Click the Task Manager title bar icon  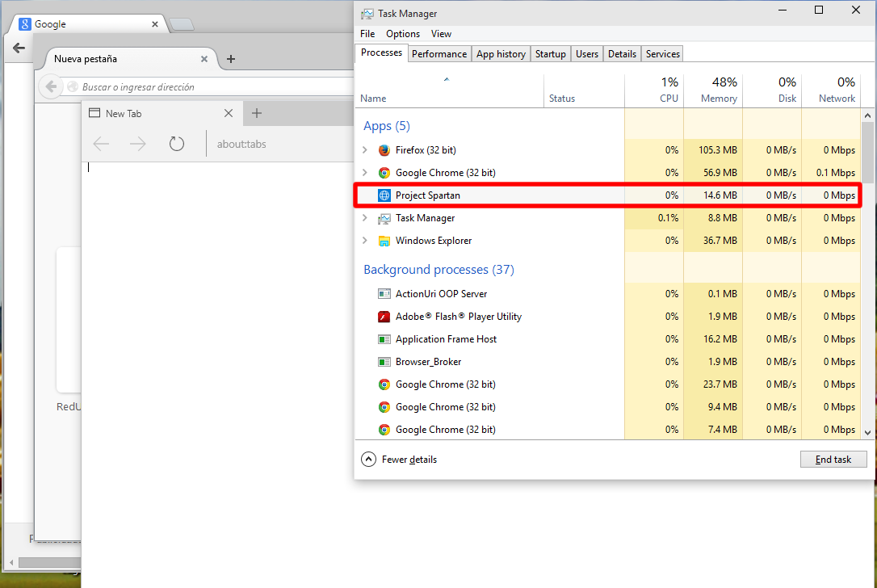[367, 14]
